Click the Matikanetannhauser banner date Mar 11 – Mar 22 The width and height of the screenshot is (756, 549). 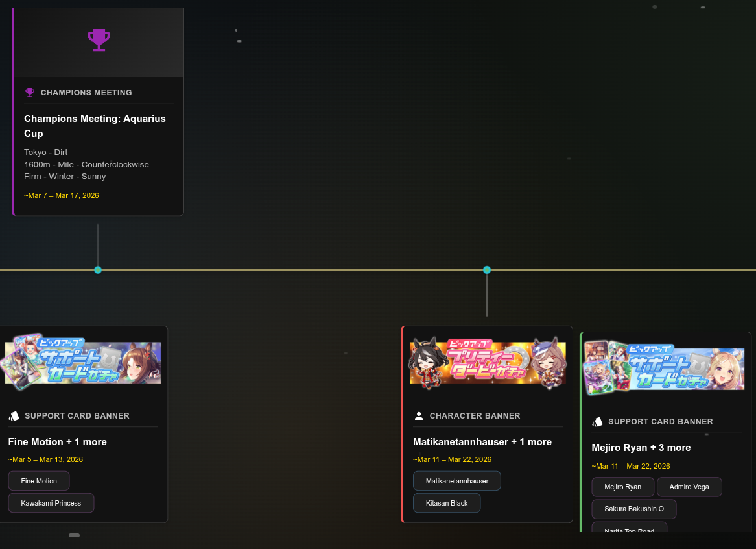pos(453,459)
